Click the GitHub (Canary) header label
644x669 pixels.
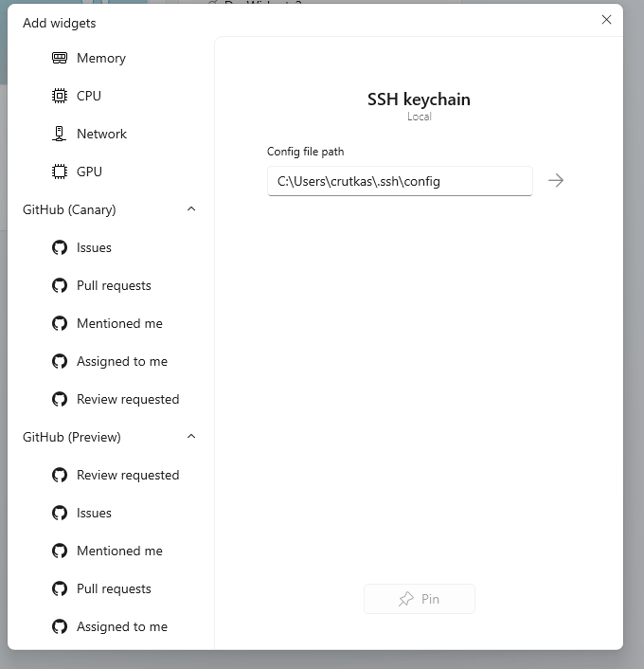pyautogui.click(x=69, y=210)
